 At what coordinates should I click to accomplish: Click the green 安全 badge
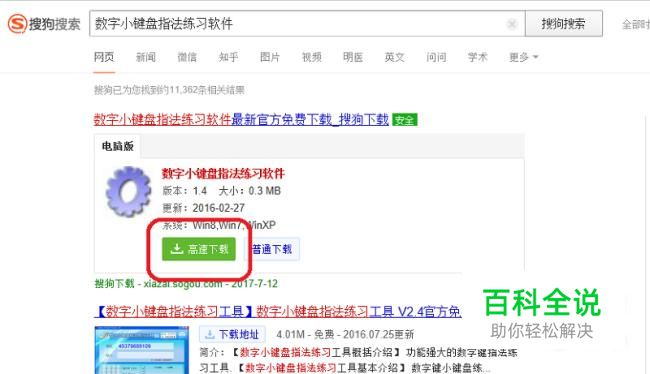coord(405,120)
